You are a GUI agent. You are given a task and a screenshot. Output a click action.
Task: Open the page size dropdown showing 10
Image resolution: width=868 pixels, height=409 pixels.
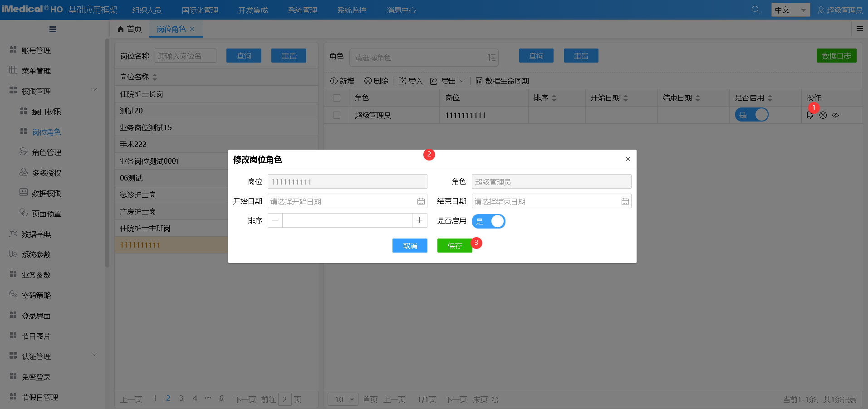tap(343, 399)
